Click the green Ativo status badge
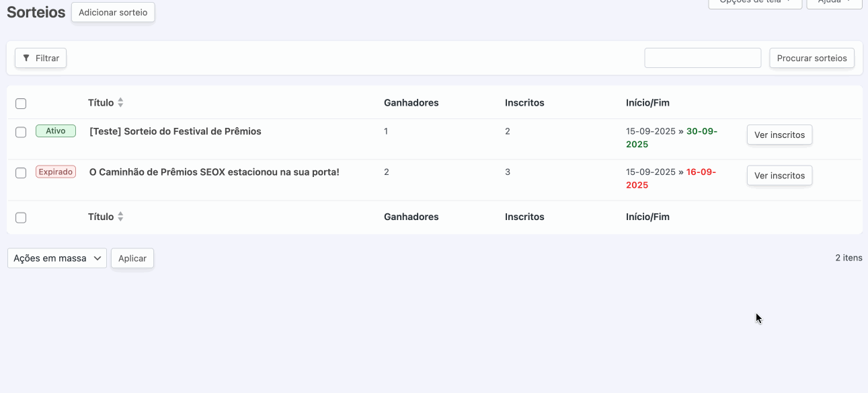 pyautogui.click(x=56, y=131)
